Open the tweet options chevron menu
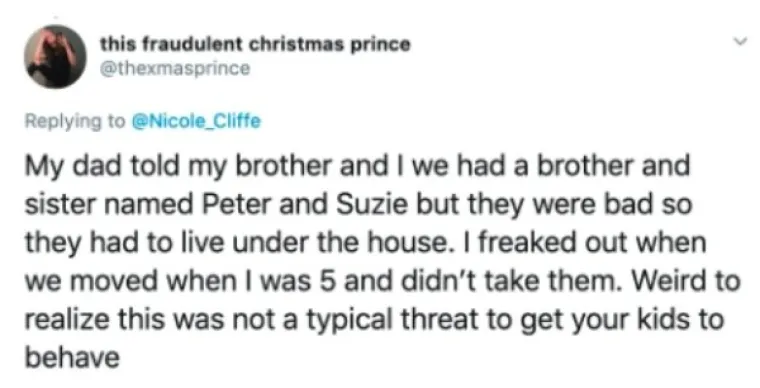The image size is (760, 388). coord(740,43)
